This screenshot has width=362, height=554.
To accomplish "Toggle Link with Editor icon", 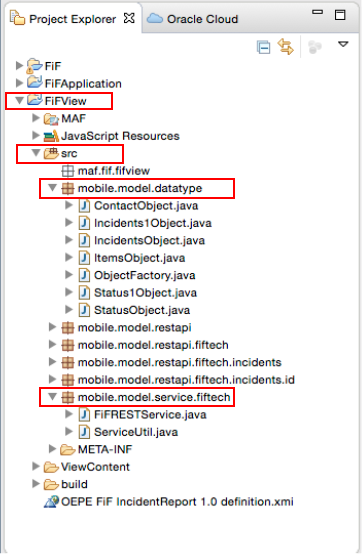I will click(x=285, y=47).
